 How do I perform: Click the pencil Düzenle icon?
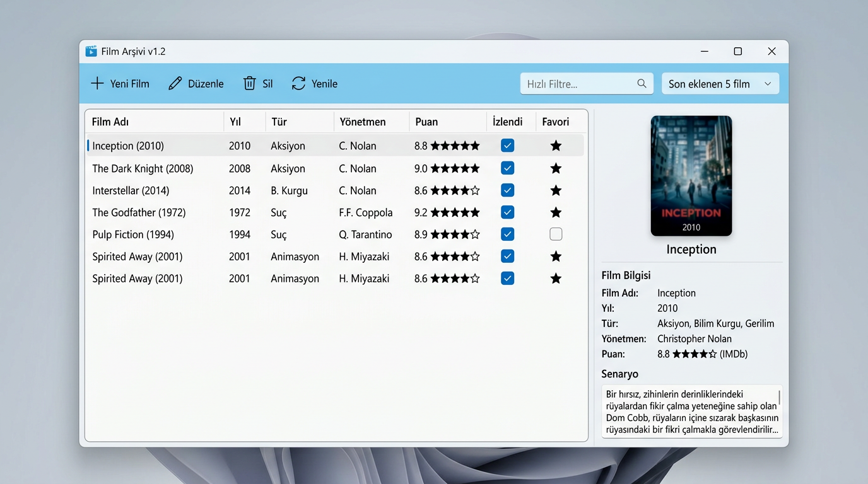coord(175,83)
